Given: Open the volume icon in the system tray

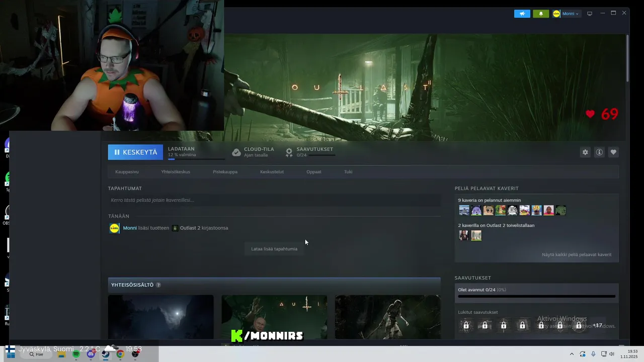Looking at the screenshot, I should 612,354.
